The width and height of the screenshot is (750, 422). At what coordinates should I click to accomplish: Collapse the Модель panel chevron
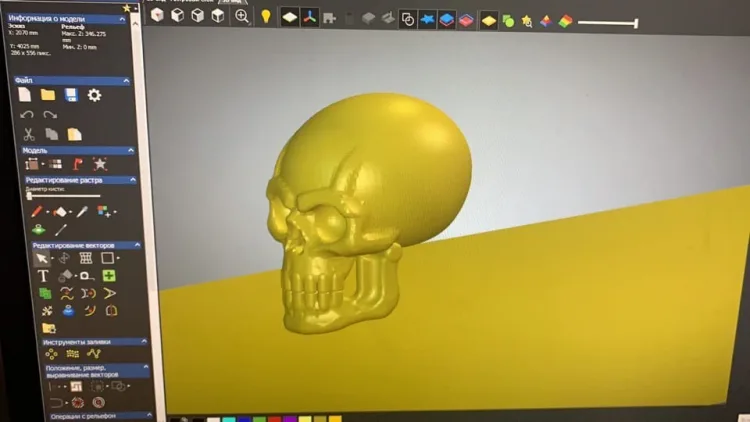(131, 150)
